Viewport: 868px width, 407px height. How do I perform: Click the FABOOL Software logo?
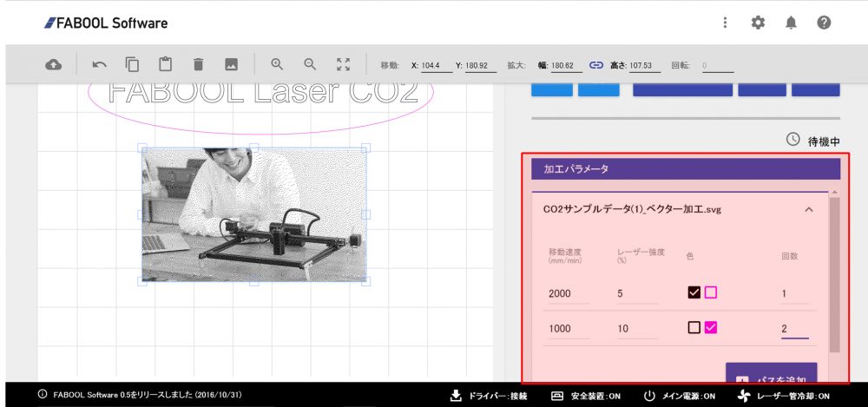click(106, 23)
